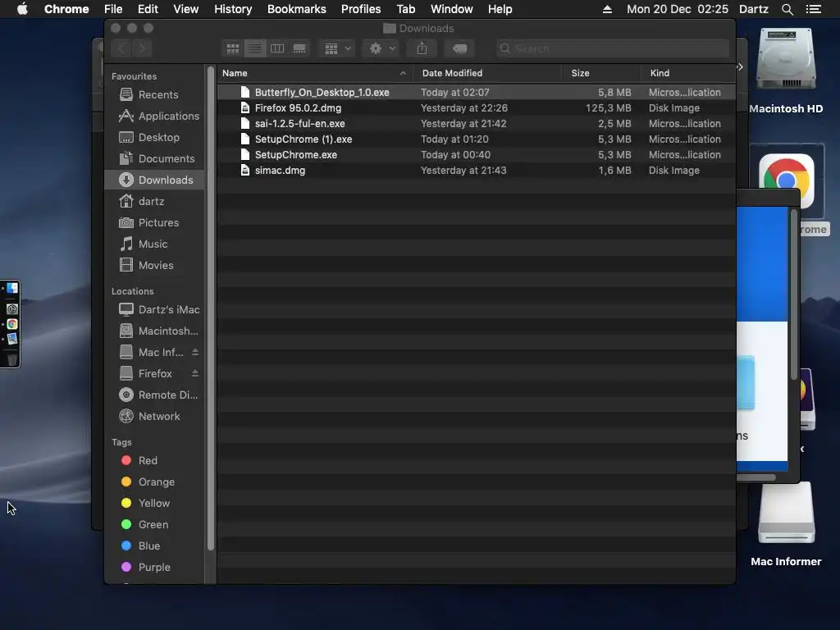The width and height of the screenshot is (840, 630).
Task: Open Pictures folder in sidebar
Action: pos(154,223)
